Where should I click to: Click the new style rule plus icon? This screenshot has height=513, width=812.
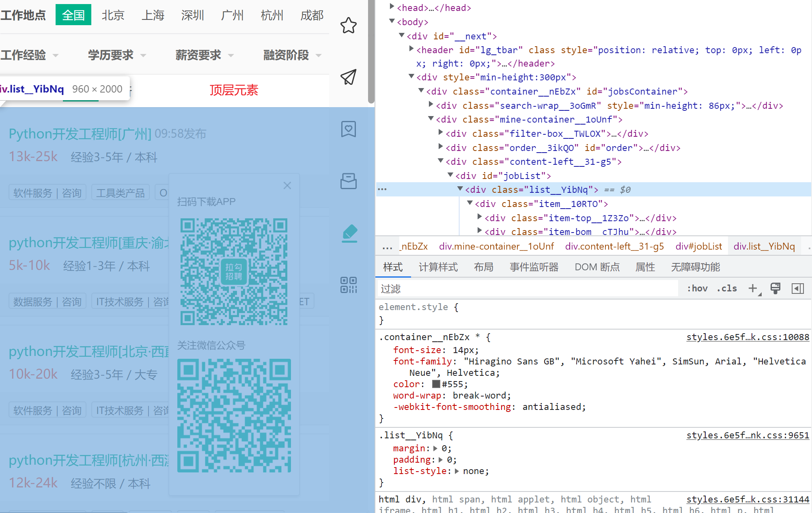click(x=753, y=289)
